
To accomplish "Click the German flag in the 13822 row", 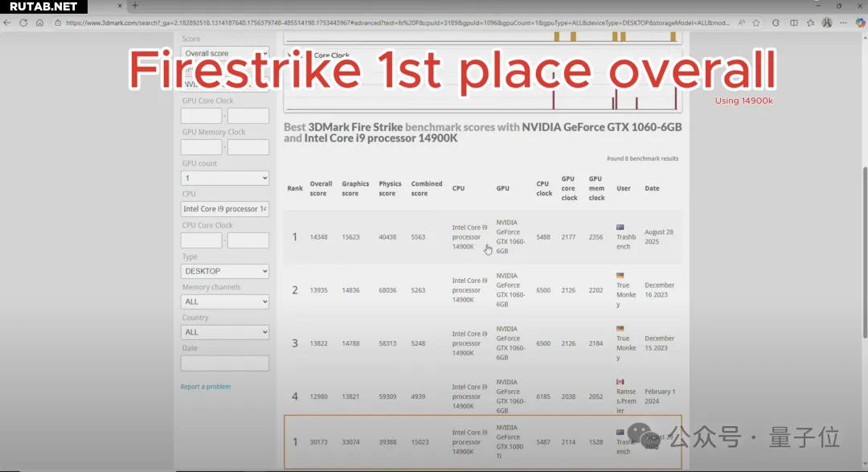I will pos(620,329).
